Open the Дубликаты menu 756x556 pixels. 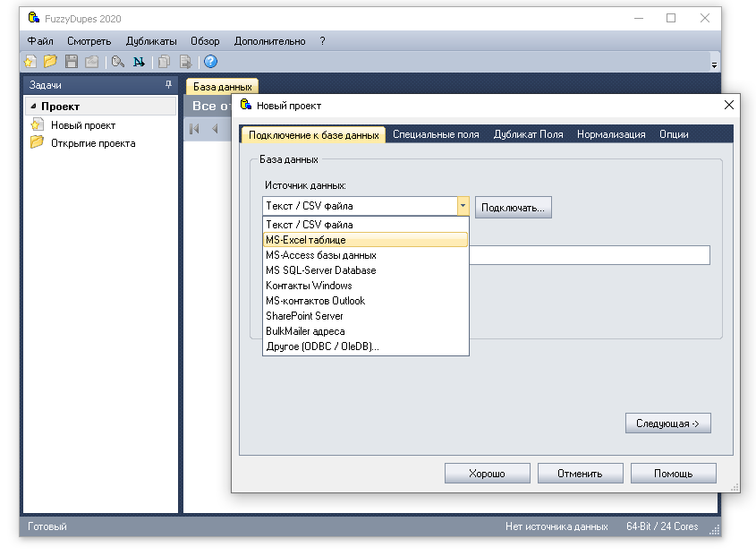(151, 41)
